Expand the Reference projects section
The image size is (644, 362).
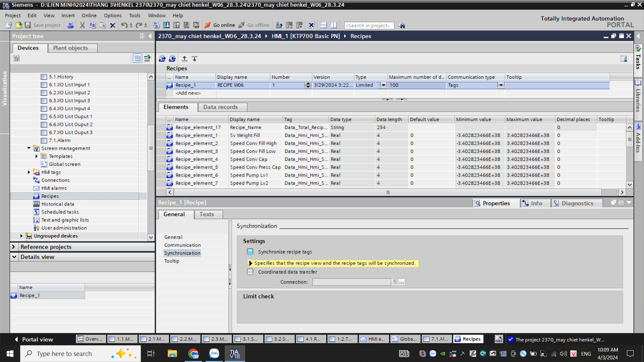click(14, 247)
